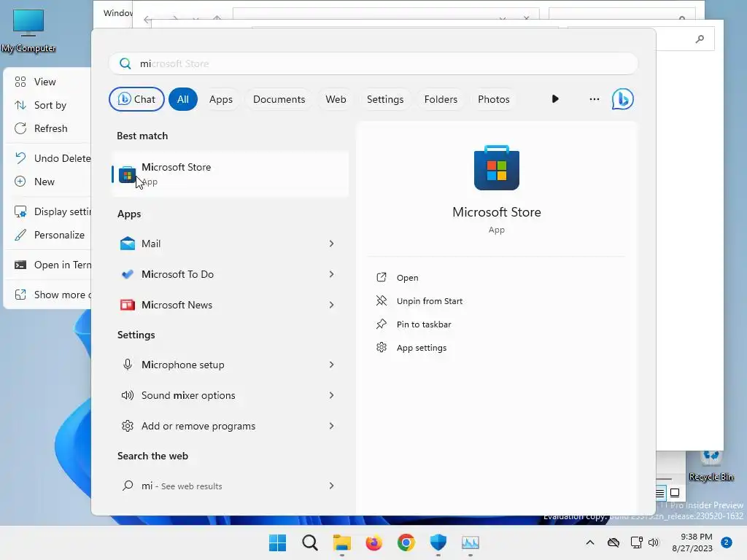Open the performance monitor taskbar app
Screen dimensions: 747x560
471,542
